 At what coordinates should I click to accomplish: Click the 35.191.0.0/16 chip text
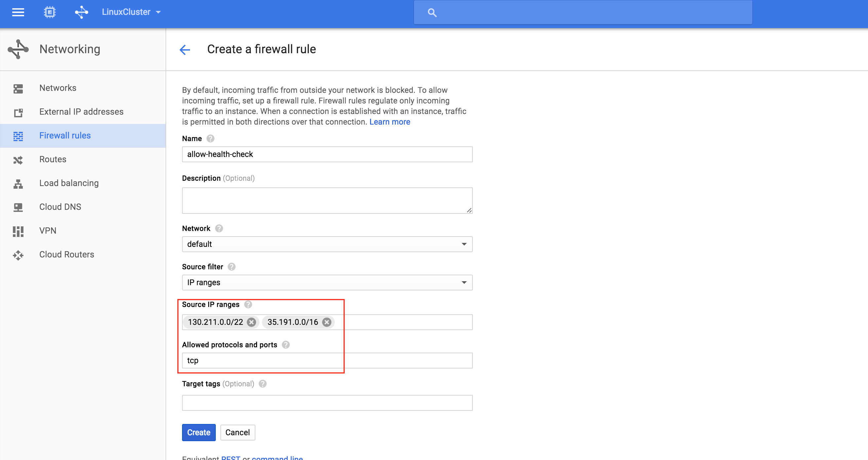pos(292,322)
